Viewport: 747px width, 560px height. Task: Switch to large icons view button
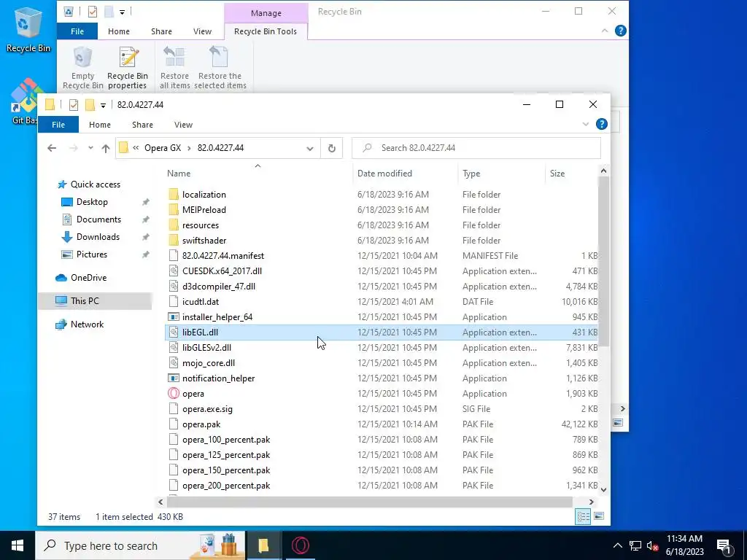click(x=599, y=517)
